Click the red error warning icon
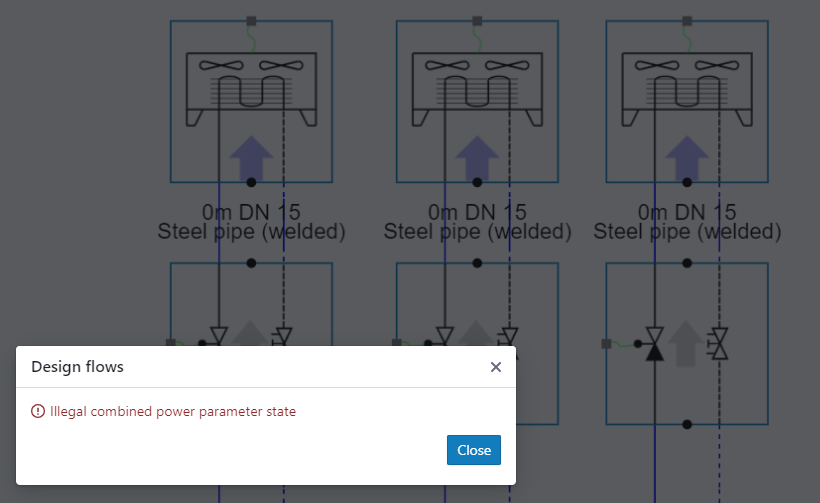 coord(38,411)
